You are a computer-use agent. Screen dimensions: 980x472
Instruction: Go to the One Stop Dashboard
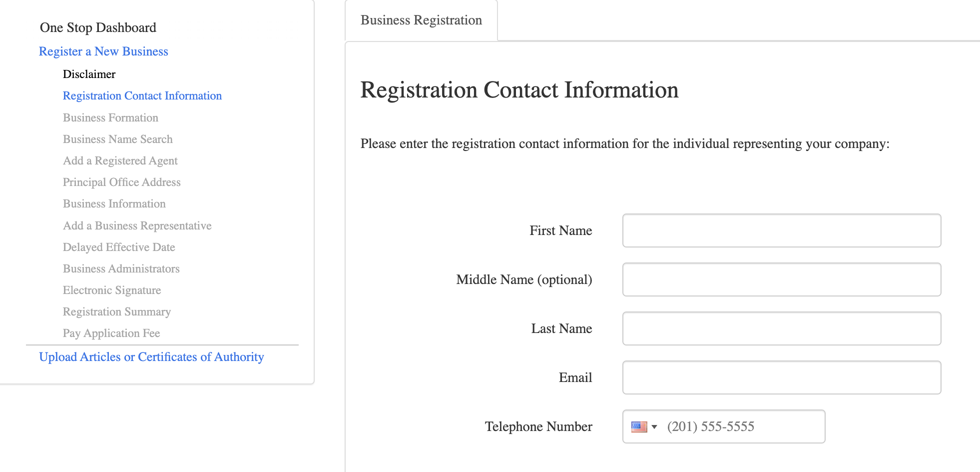click(98, 27)
